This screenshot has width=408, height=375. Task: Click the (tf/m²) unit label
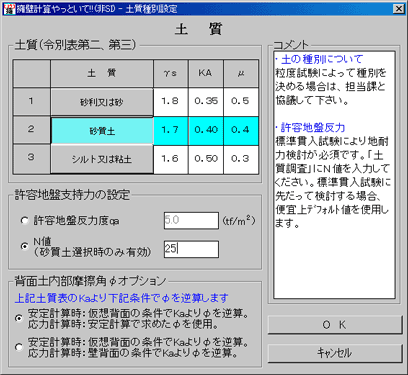(x=239, y=220)
